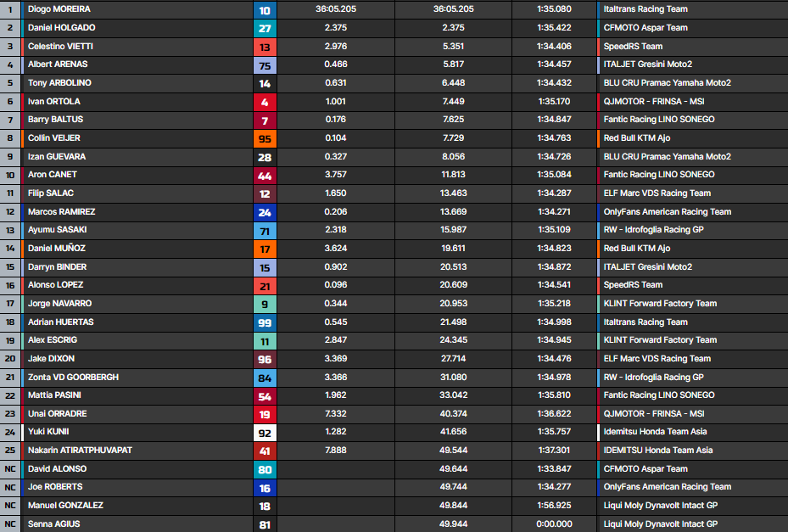Image resolution: width=788 pixels, height=532 pixels.
Task: Select the red number 4 badge for Ivan Ortola
Action: (x=265, y=102)
